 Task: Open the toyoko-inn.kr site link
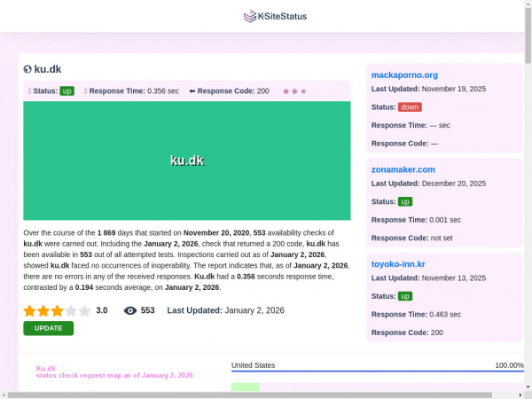coord(398,264)
